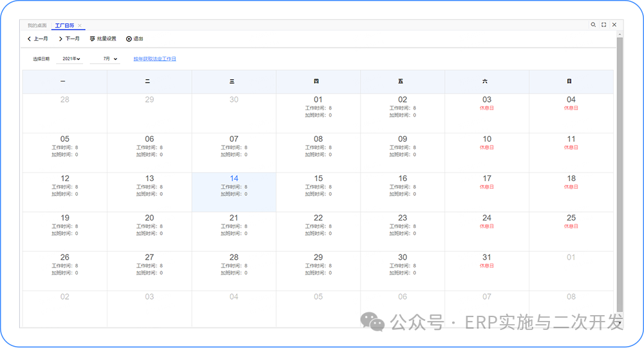The image size is (644, 348).
Task: Select the highlighted day 14 cell
Action: [234, 192]
